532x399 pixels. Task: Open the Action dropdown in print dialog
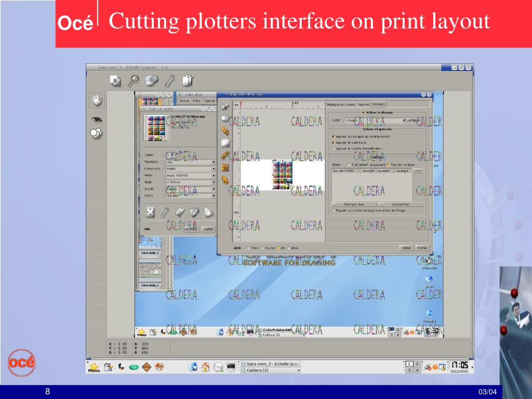(x=190, y=196)
